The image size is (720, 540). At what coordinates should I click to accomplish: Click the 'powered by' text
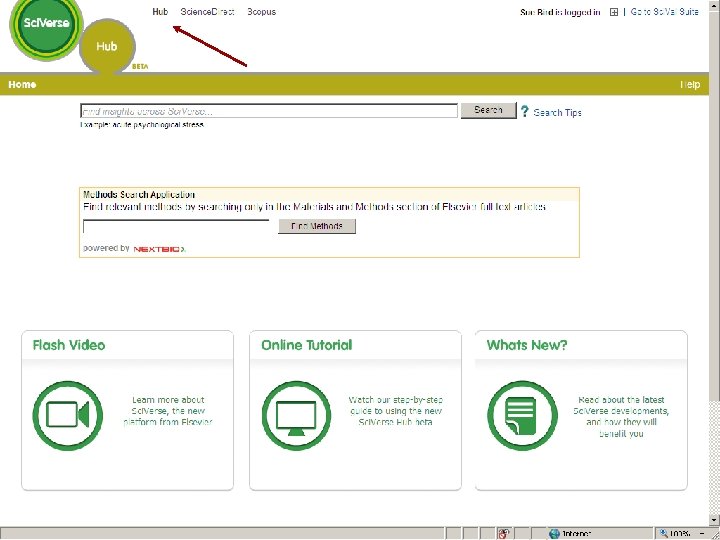point(106,248)
